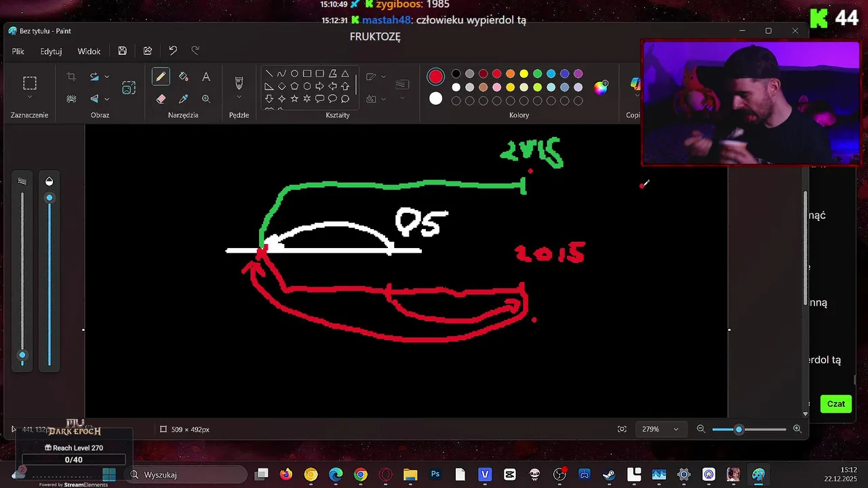Choose the black color swatch
Viewport: 868px width, 488px height.
[x=456, y=74]
